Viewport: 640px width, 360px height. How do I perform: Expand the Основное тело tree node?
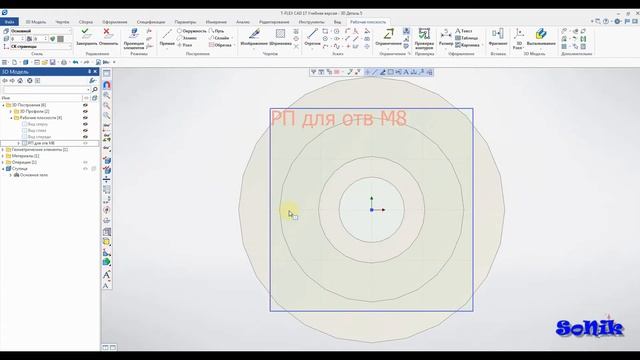click(x=11, y=175)
